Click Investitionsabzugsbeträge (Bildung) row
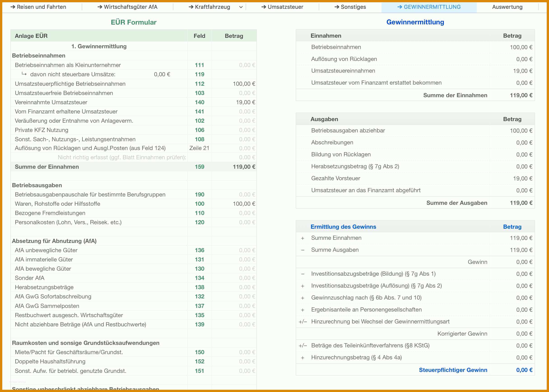 coord(415,274)
